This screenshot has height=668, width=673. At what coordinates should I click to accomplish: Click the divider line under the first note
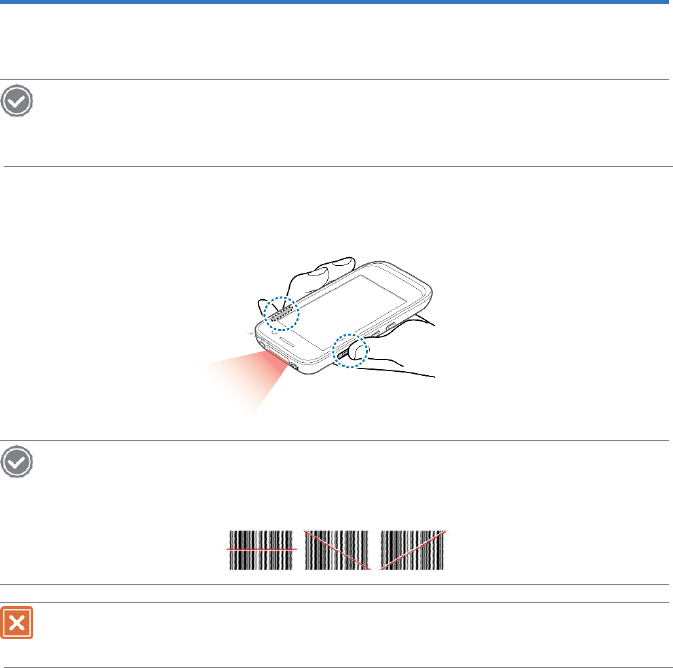338,166
